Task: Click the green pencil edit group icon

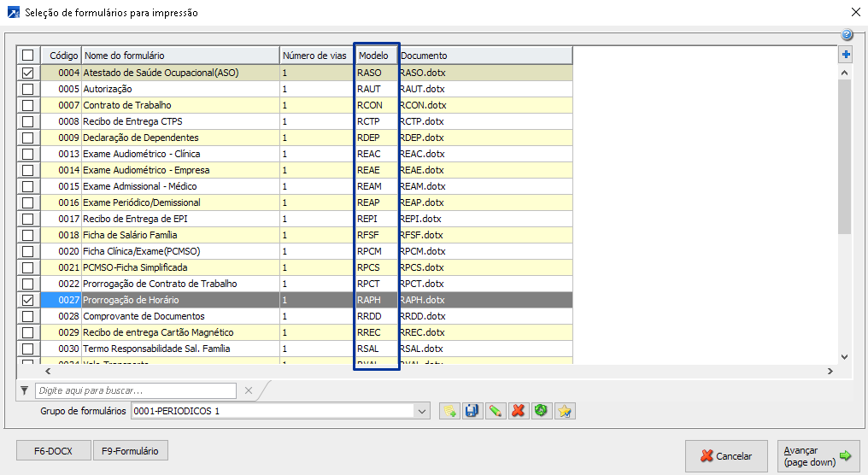Action: point(494,411)
